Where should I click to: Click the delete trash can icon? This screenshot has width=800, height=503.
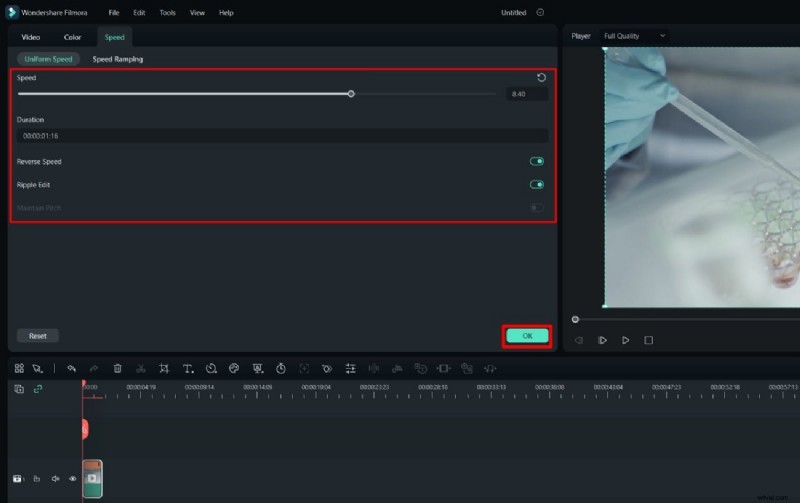click(118, 368)
